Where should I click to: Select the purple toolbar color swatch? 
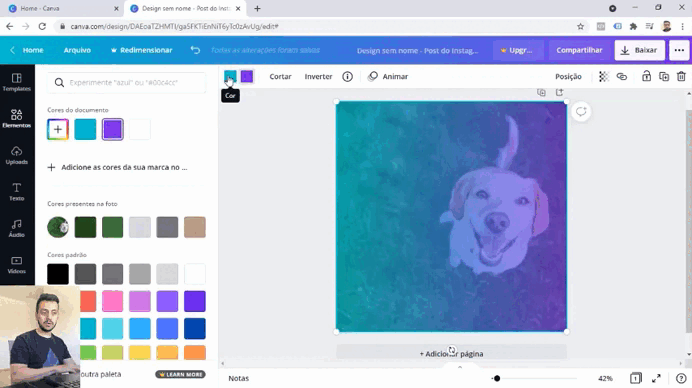click(x=247, y=76)
